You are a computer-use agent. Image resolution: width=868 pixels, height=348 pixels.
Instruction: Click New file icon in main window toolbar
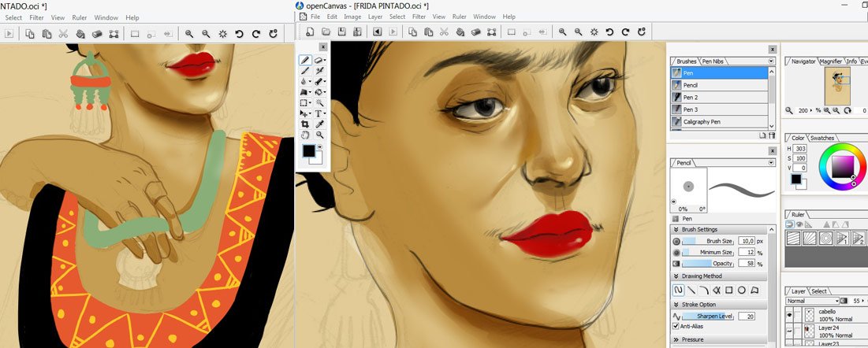click(x=311, y=32)
